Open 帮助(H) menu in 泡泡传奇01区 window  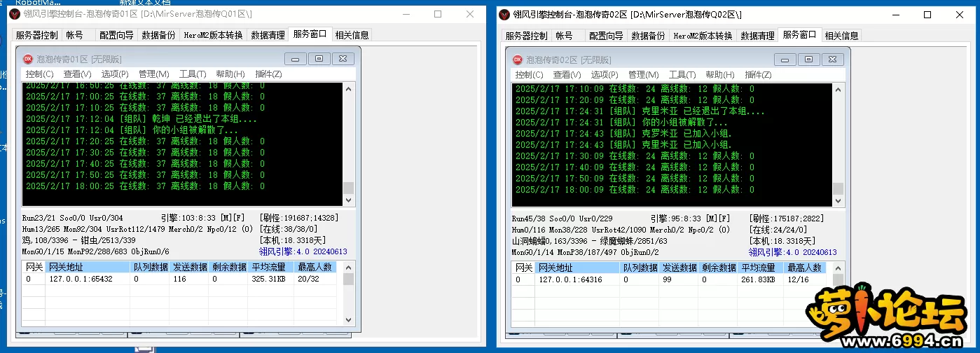(x=230, y=74)
